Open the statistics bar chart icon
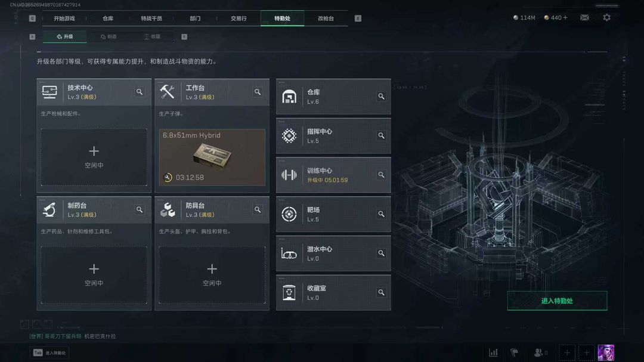 (493, 352)
